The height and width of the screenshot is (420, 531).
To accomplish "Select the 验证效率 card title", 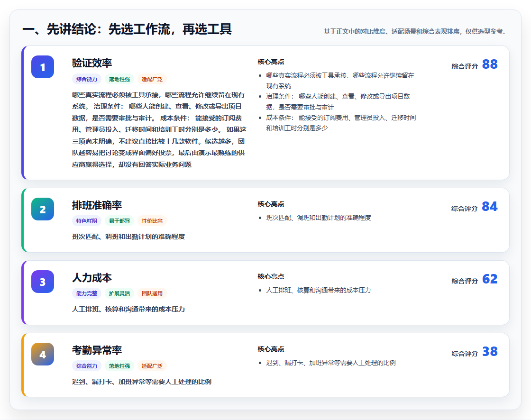I will coord(92,63).
